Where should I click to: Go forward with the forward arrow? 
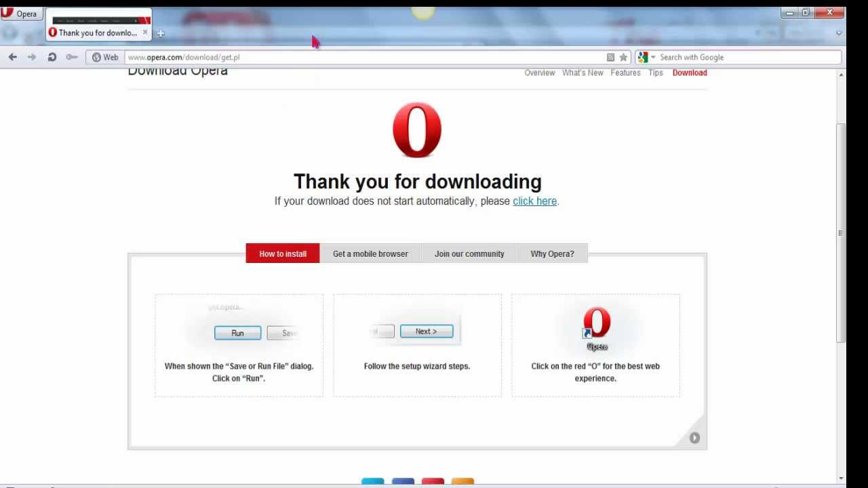pos(32,57)
